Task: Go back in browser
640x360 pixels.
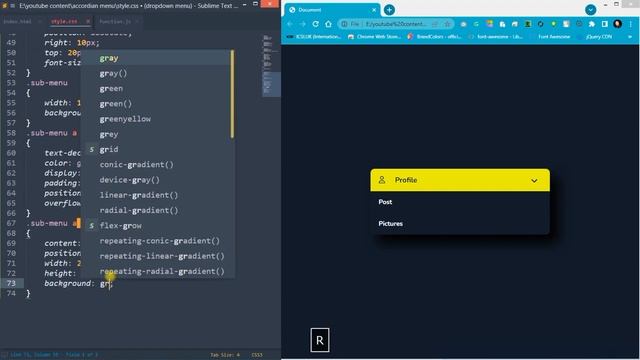Action: (290, 24)
